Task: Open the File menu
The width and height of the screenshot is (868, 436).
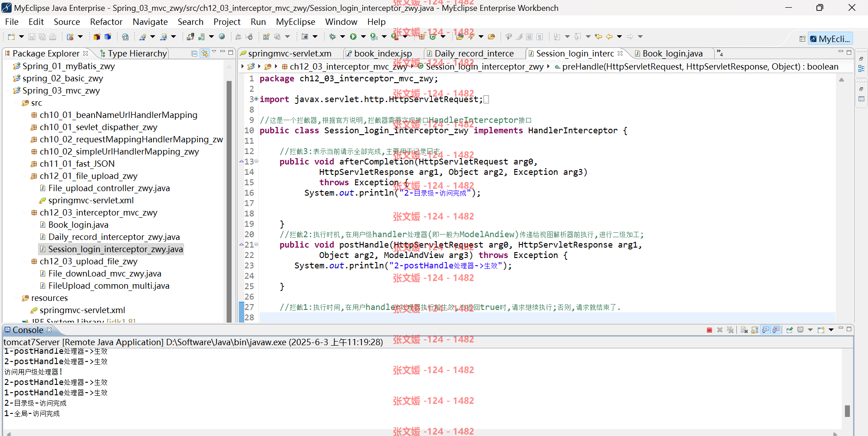Action: click(x=12, y=22)
